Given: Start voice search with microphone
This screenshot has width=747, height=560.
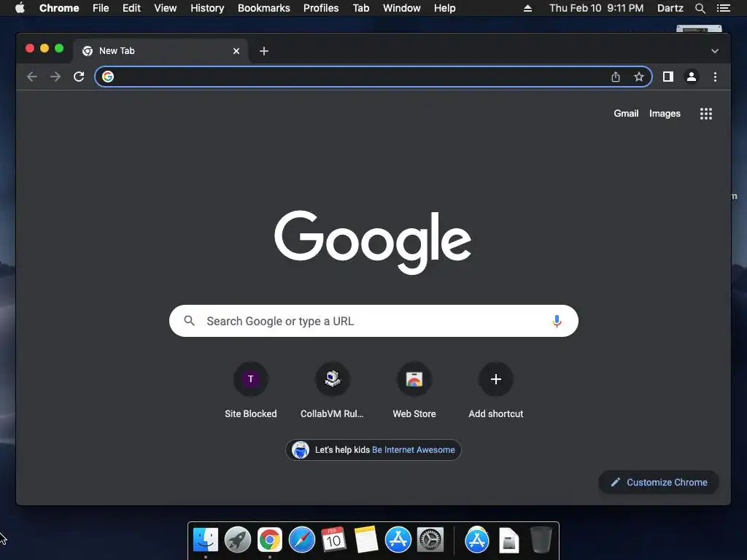Looking at the screenshot, I should click(x=557, y=321).
